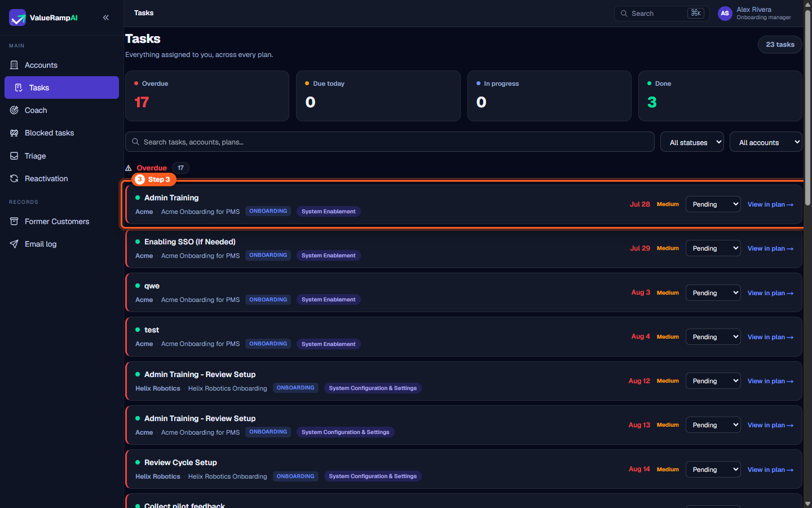Viewport: 812px width, 508px height.
Task: Open status dropdown for Review Cycle Setup
Action: click(713, 470)
